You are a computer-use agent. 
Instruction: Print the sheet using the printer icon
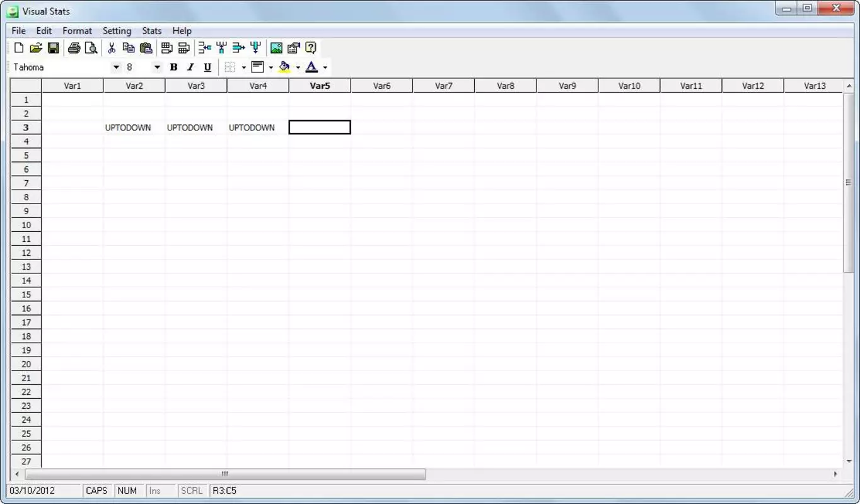coord(74,48)
